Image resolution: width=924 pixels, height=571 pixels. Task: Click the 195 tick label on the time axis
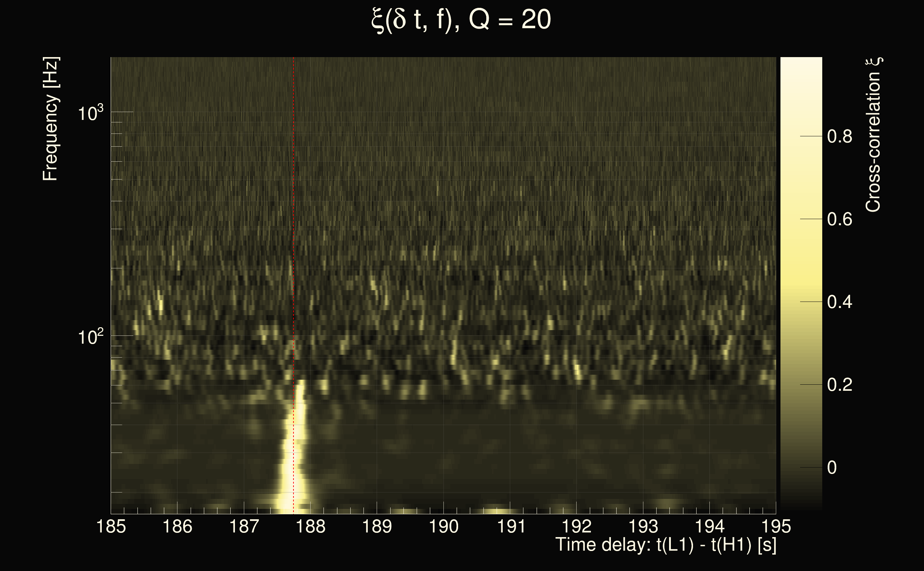tap(776, 526)
